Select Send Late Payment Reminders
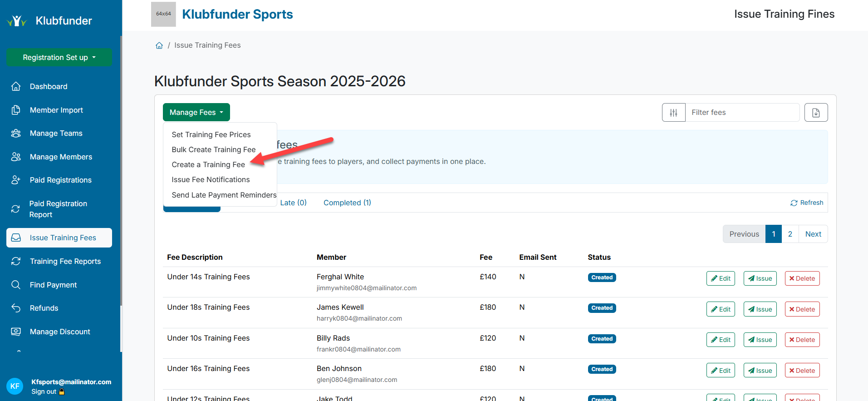The width and height of the screenshot is (868, 401). click(224, 195)
